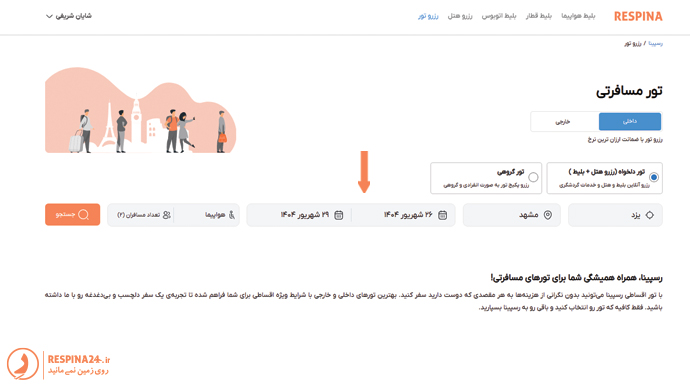Click the calendar icon beside ۲۹ شهریور
Screen dimensions: 690x385
click(x=339, y=215)
